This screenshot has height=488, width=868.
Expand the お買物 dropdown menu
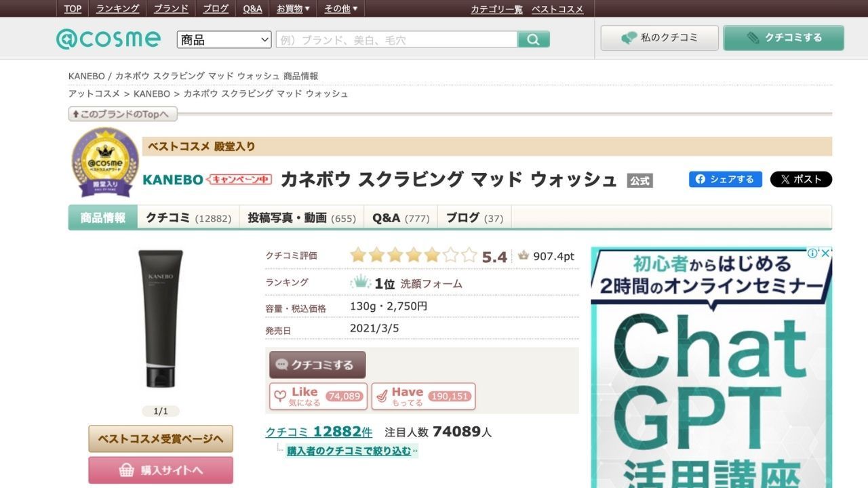coord(293,9)
